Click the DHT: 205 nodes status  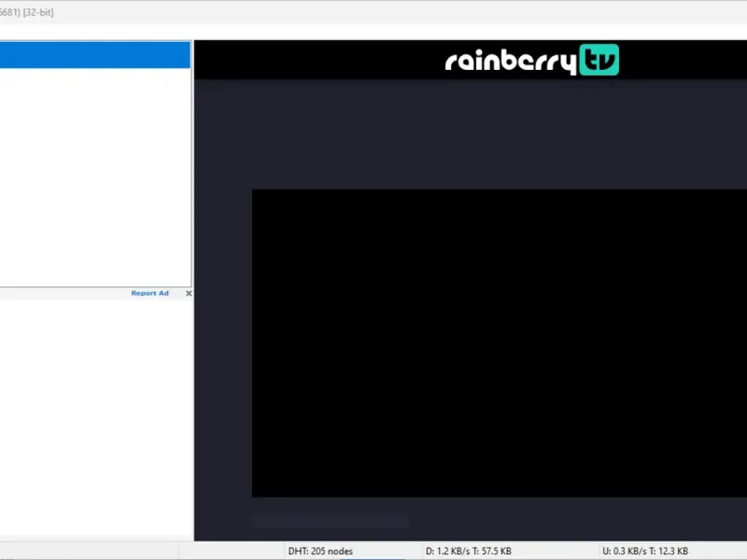tap(320, 551)
